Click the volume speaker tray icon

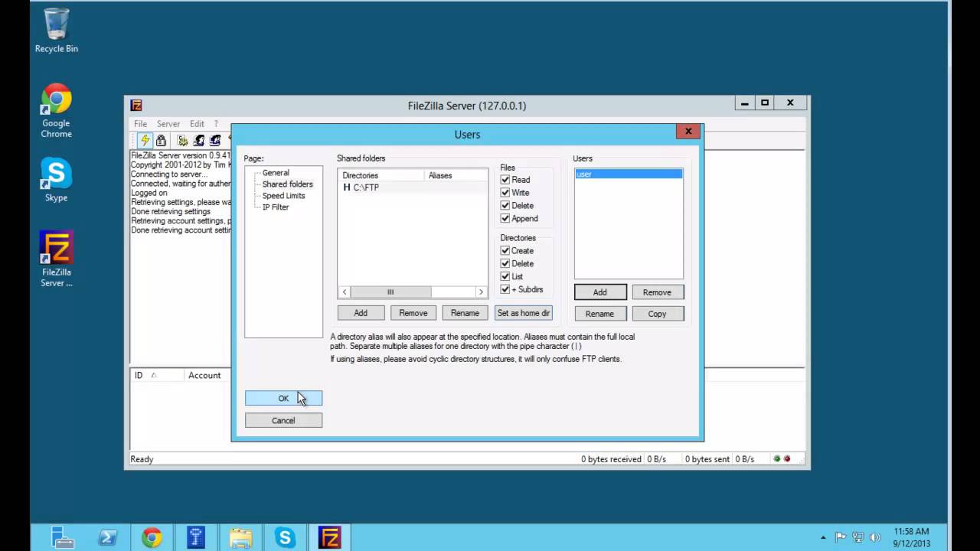point(875,537)
